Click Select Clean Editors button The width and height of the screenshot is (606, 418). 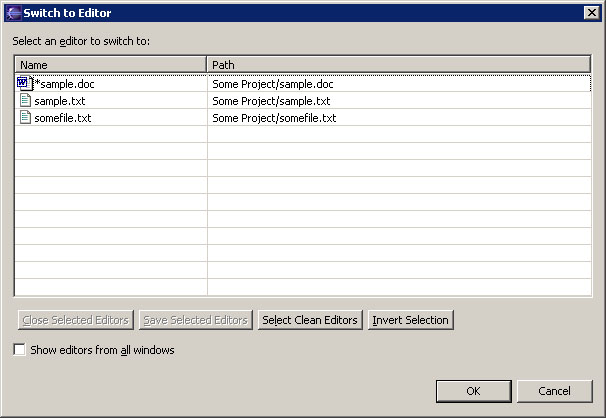310,320
